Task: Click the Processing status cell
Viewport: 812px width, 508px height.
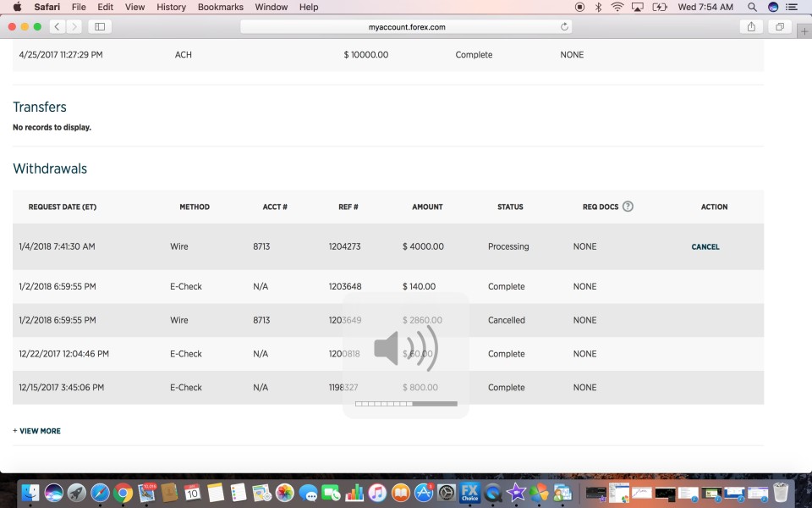Action: click(508, 246)
